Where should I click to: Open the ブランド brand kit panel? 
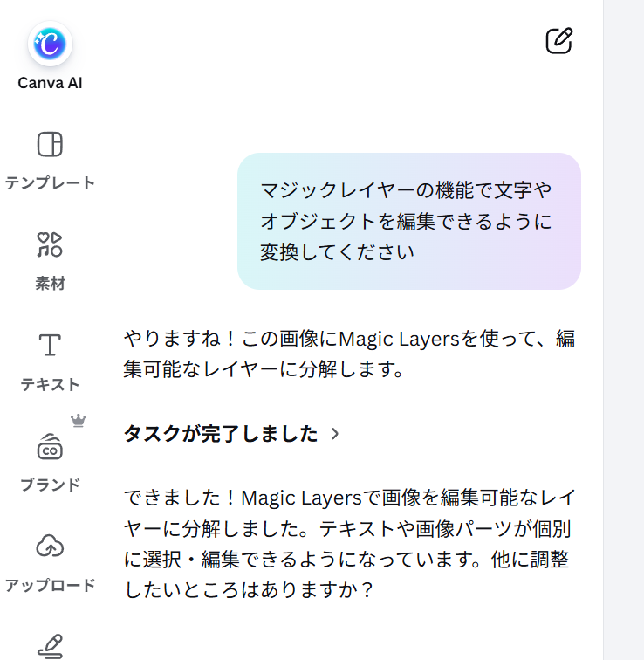coord(50,463)
